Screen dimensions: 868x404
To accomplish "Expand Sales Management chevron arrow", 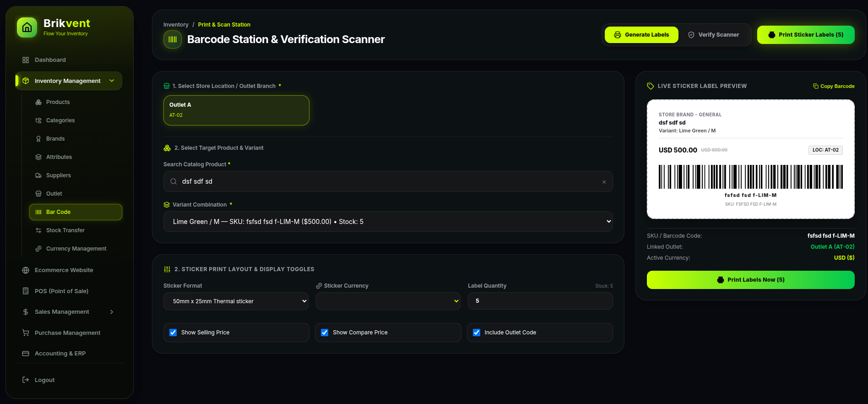I will 112,312.
